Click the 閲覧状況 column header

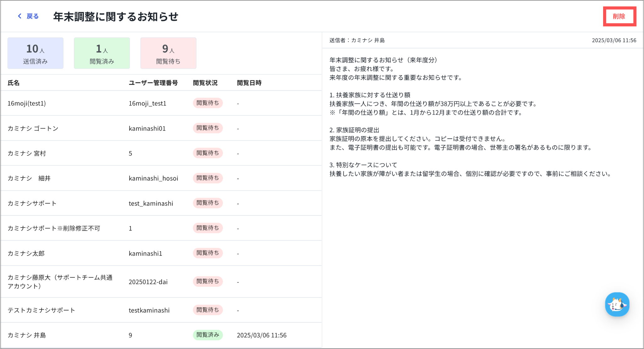(x=205, y=83)
